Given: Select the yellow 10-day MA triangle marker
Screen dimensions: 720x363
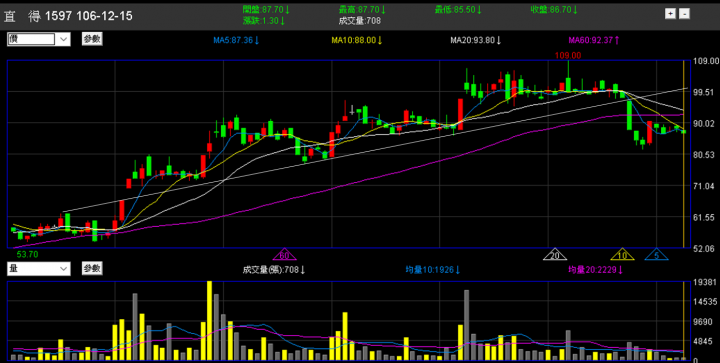Looking at the screenshot, I should [622, 255].
